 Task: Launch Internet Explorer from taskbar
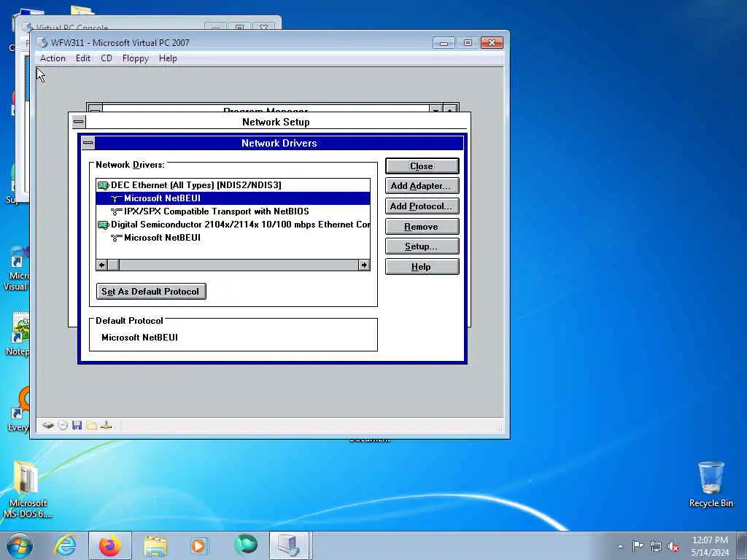[x=65, y=545]
